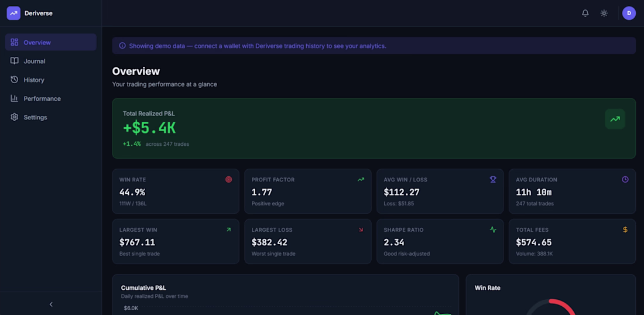Click the Avg Duration clock icon
Screen dimensions: 644x315
click(625, 179)
